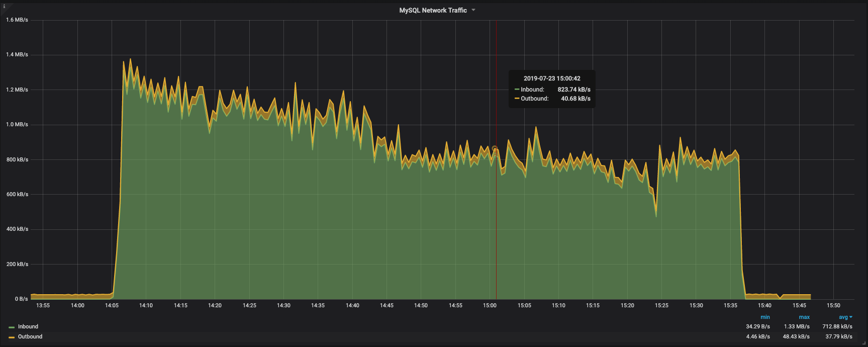Open color picker for Outbound yellow swatch
Screen dimensions: 868x347
click(x=12, y=337)
